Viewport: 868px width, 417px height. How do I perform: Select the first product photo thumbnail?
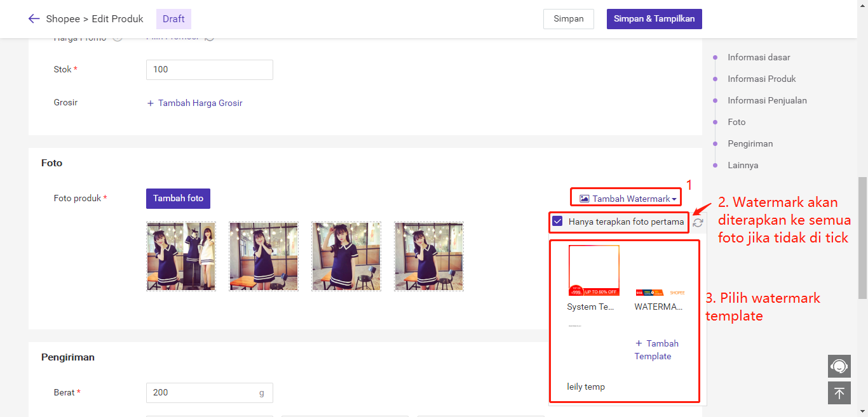point(181,256)
